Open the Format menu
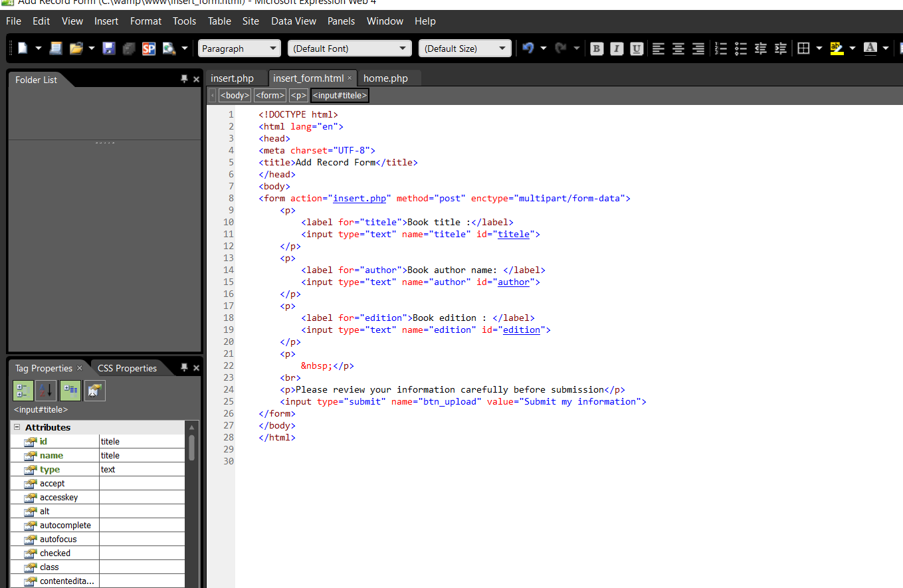The width and height of the screenshot is (903, 588). [x=146, y=21]
